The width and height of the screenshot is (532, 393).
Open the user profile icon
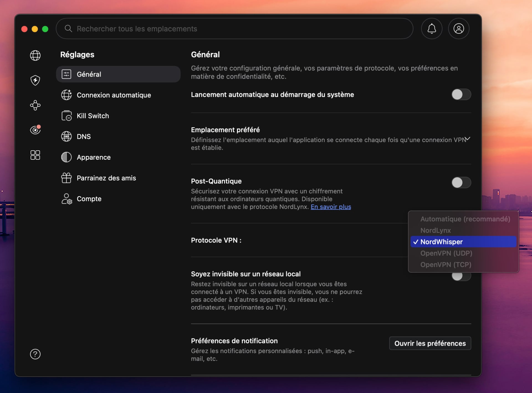[459, 29]
